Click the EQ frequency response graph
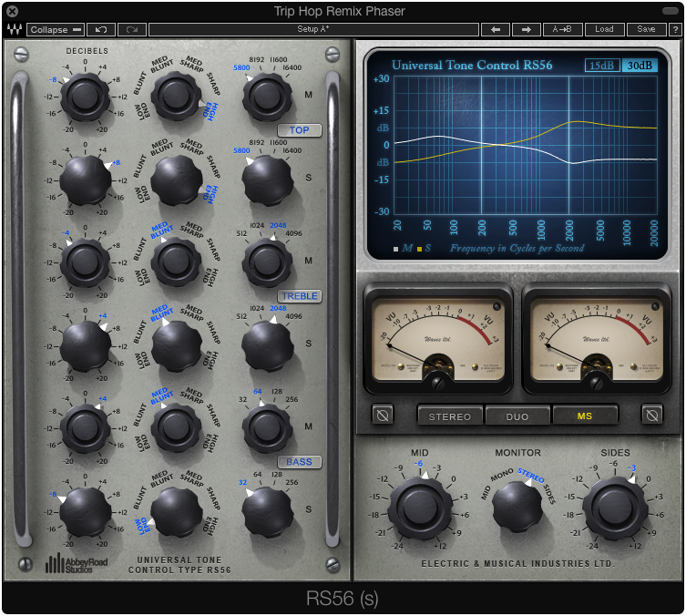The height and width of the screenshot is (616, 686). pyautogui.click(x=526, y=144)
